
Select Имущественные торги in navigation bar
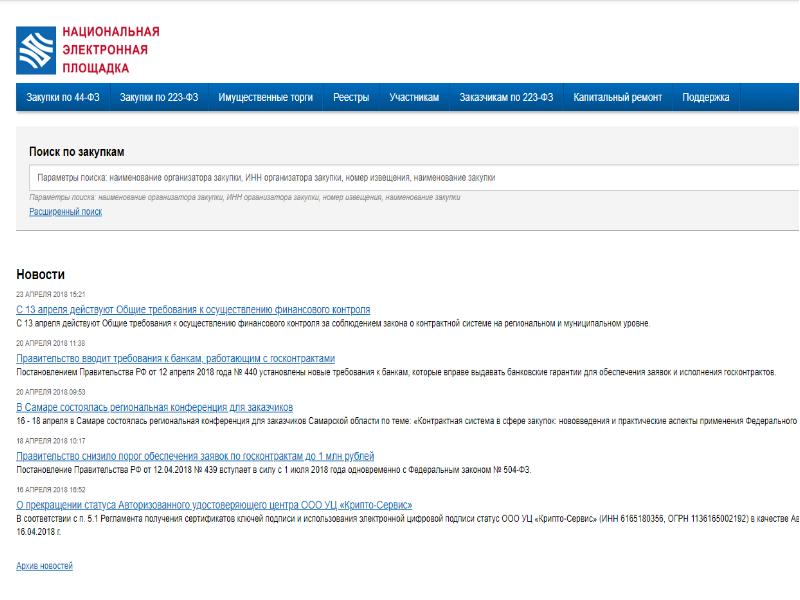pos(265,98)
